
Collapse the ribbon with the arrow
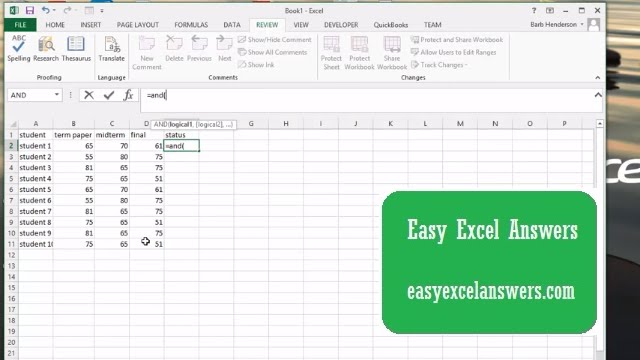(598, 77)
